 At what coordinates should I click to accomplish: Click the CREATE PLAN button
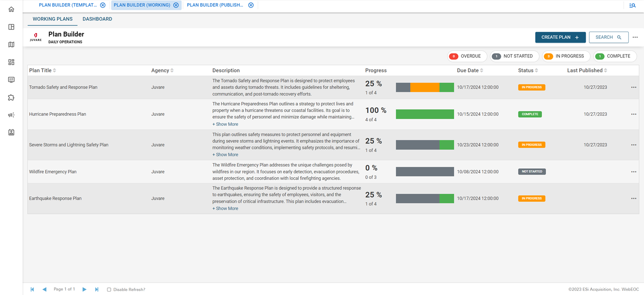[560, 37]
